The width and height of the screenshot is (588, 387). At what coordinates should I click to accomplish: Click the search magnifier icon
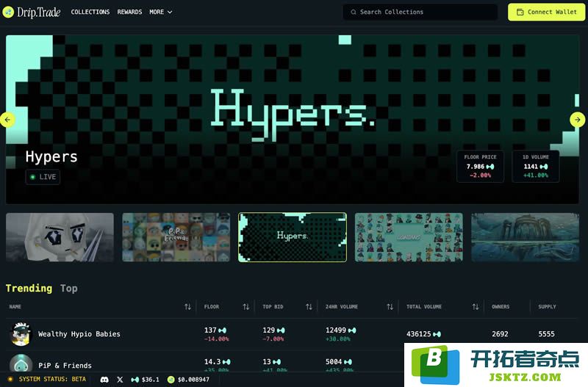(354, 12)
